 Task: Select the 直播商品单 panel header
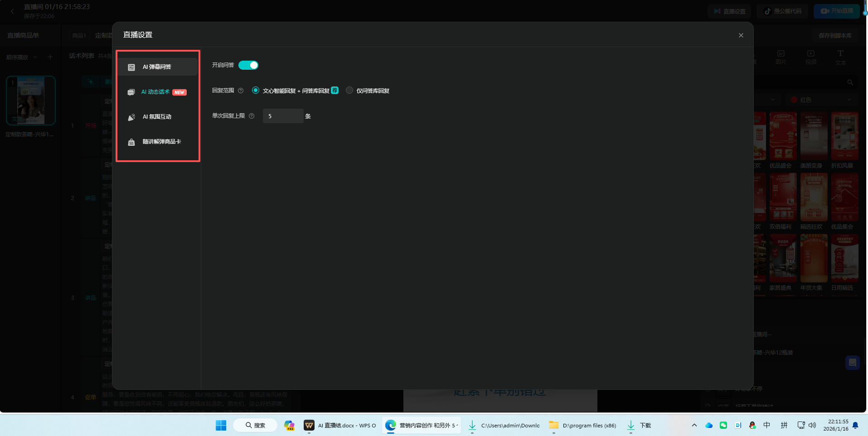[23, 35]
